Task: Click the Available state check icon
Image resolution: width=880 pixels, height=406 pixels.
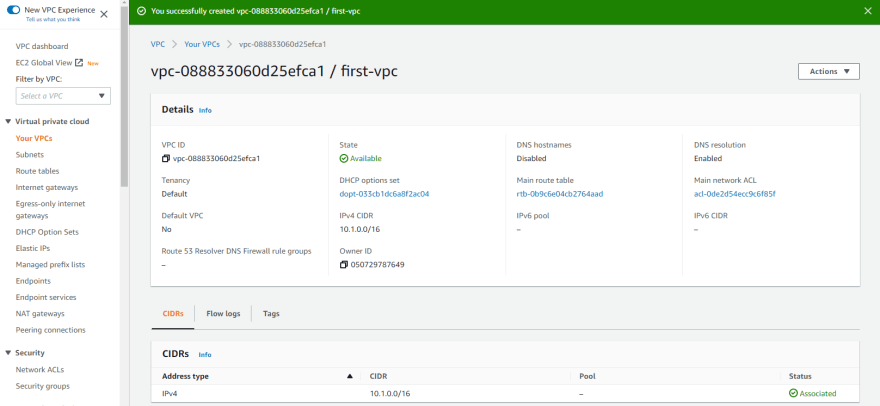Action: point(343,158)
